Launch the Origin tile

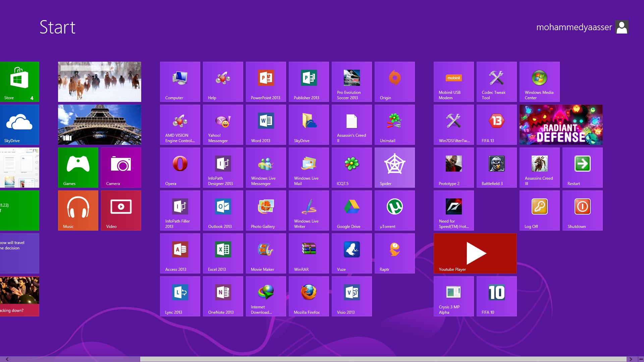pyautogui.click(x=395, y=82)
